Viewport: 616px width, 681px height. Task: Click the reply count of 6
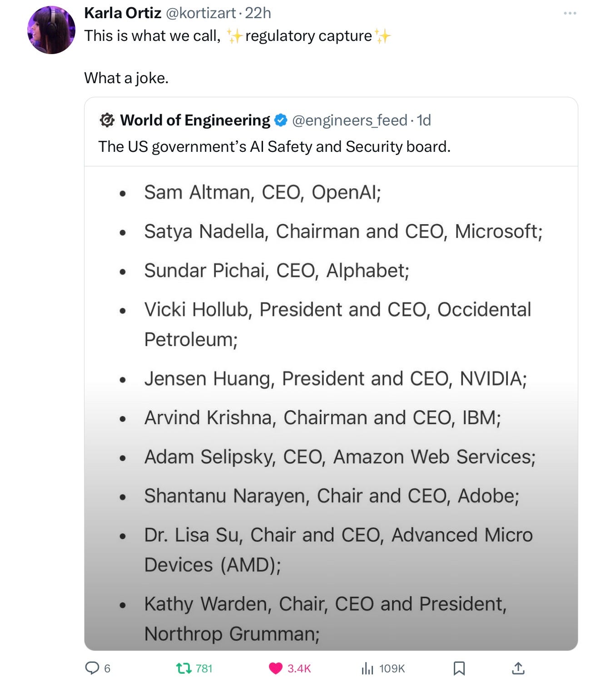click(x=107, y=668)
